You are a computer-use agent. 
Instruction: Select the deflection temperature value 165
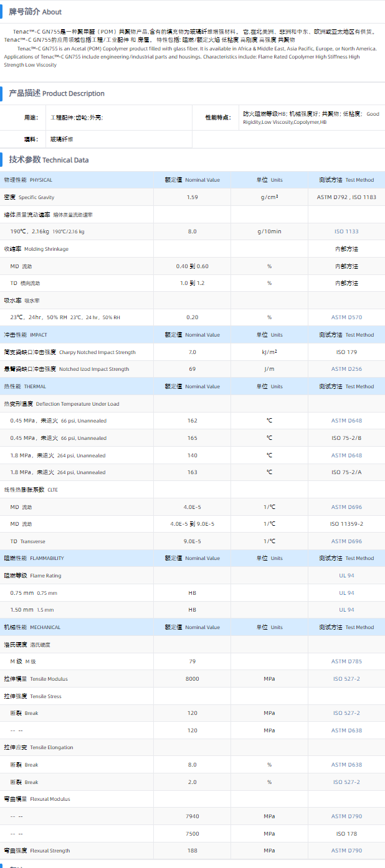click(192, 438)
